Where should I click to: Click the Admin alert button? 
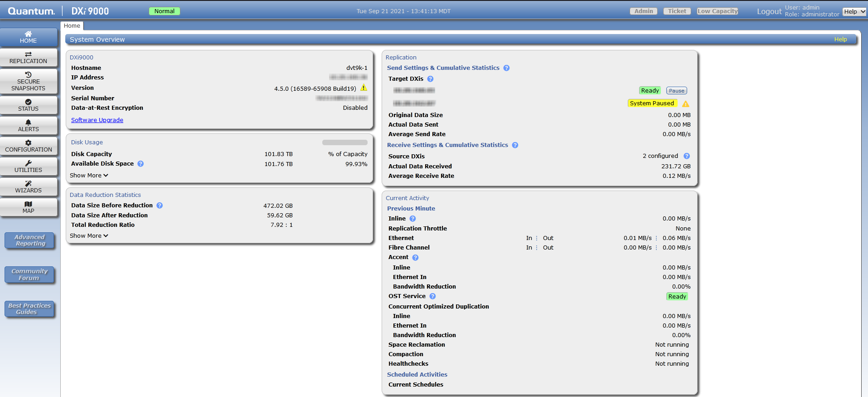pyautogui.click(x=644, y=11)
